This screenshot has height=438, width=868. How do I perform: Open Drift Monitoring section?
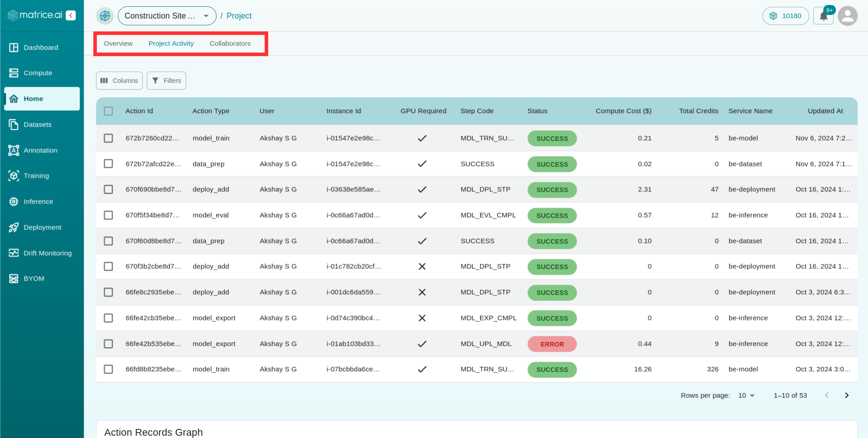(42, 253)
